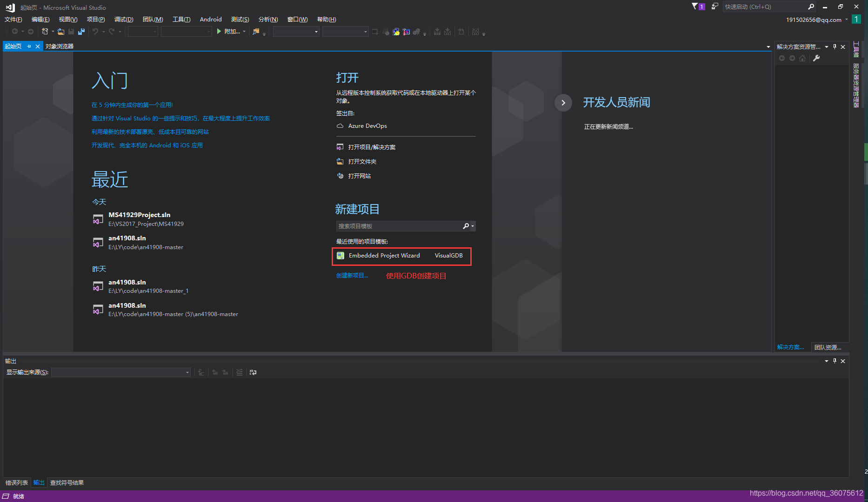Click the Open File toolbar icon
868x502 pixels.
tap(61, 32)
